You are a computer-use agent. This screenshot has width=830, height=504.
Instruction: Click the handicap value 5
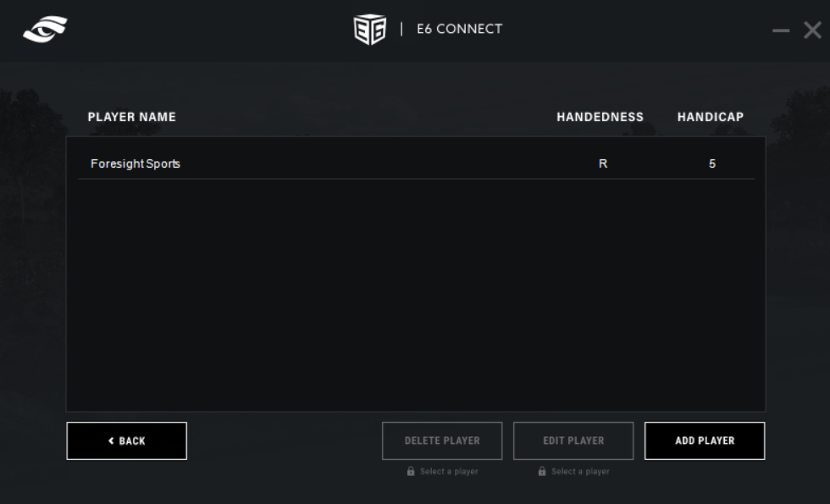(x=712, y=163)
